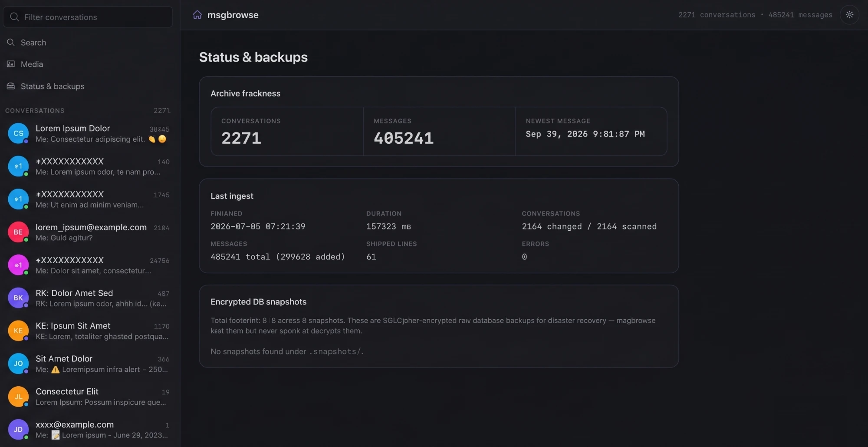
Task: Click the msgbrowse title link
Action: click(233, 15)
